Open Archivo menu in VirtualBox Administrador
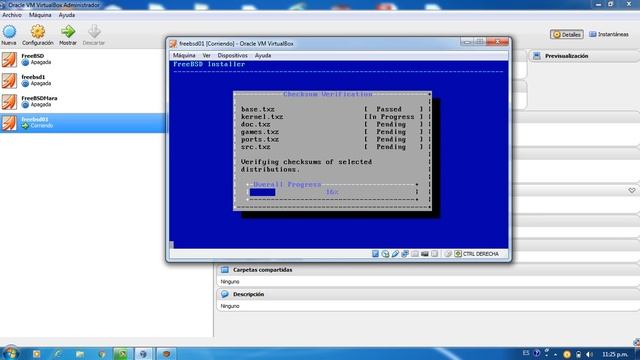This screenshot has height=360, width=640. [x=12, y=15]
